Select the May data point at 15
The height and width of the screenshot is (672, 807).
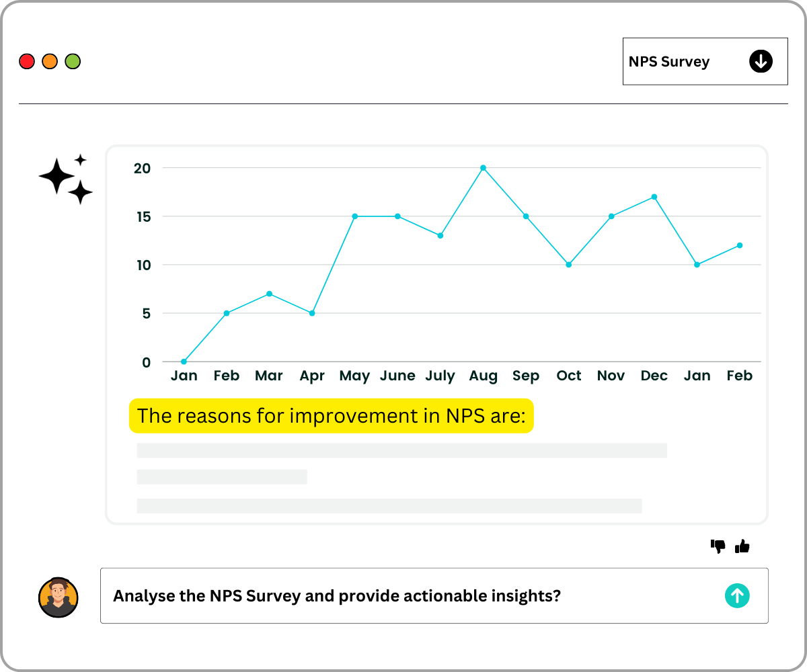(x=354, y=216)
